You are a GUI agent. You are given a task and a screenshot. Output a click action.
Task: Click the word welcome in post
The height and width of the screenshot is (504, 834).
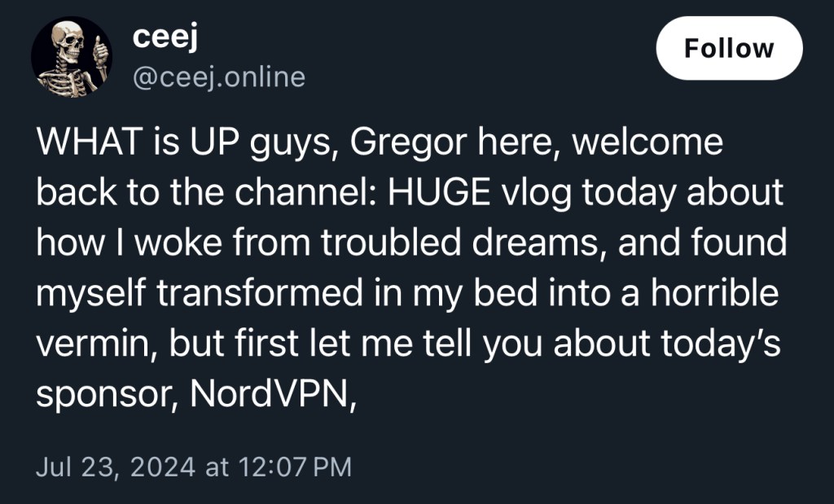(647, 142)
